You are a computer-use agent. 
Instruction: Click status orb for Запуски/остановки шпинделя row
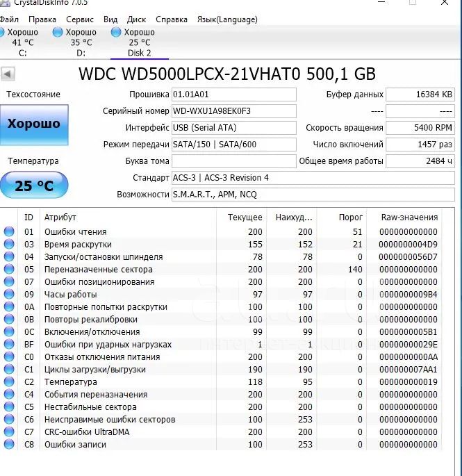(9, 256)
